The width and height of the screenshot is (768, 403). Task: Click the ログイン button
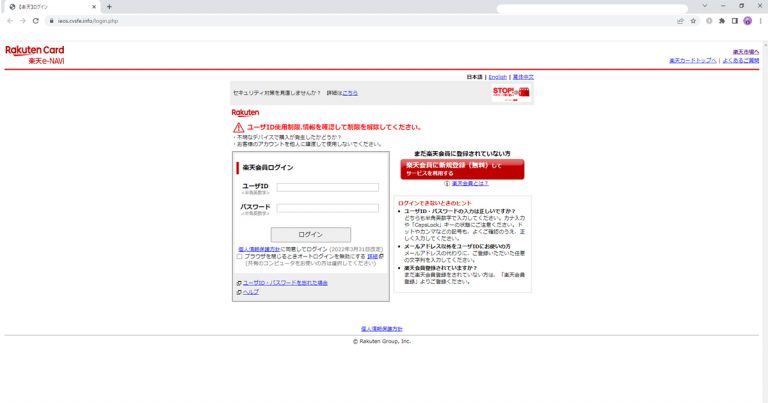coord(311,235)
